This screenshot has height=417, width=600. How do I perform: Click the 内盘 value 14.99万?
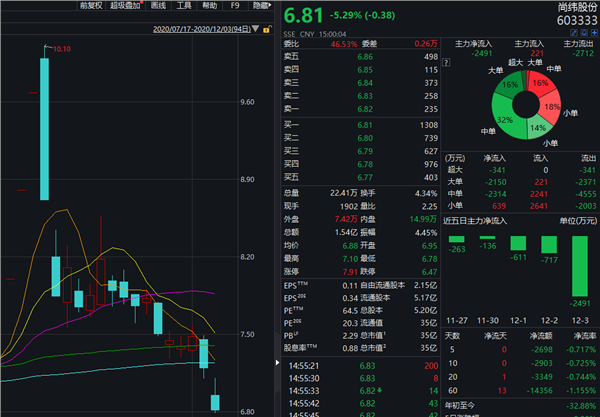click(x=423, y=219)
